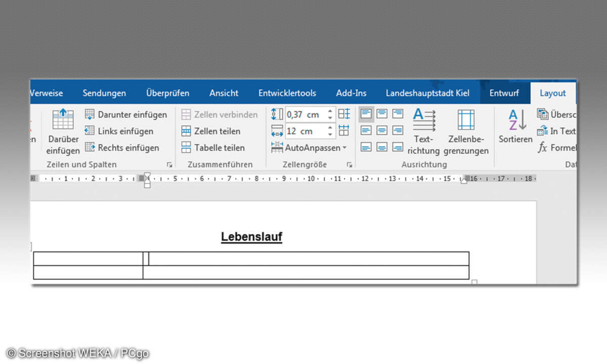Viewport: 607px width, 364px height.
Task: Click the In Text convert icon
Action: tap(543, 131)
